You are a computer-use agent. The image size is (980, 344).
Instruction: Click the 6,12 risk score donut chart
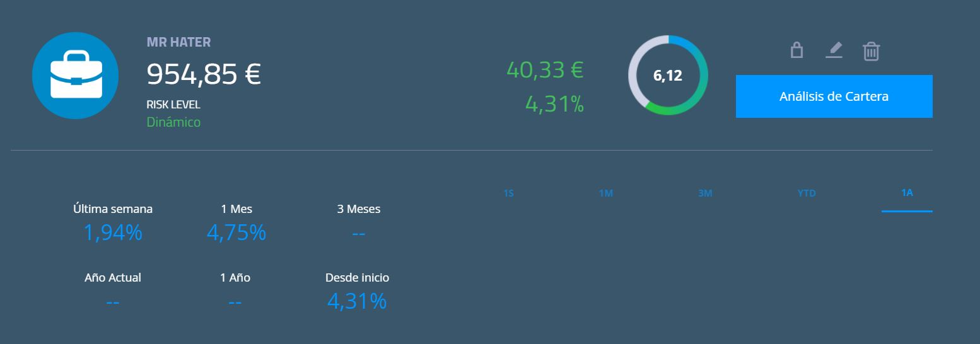click(668, 76)
